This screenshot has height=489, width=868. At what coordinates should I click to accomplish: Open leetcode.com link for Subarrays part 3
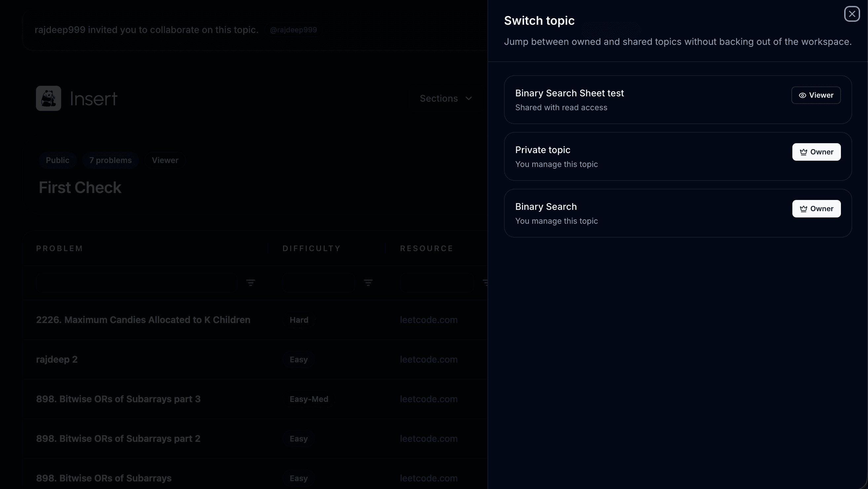click(429, 399)
